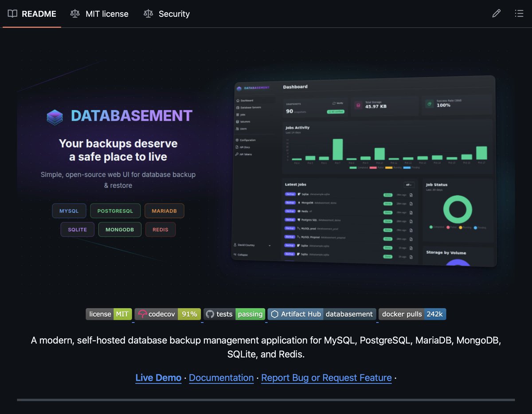Open the MIT license tab
Viewport: 532px width, 414px height.
tap(99, 14)
